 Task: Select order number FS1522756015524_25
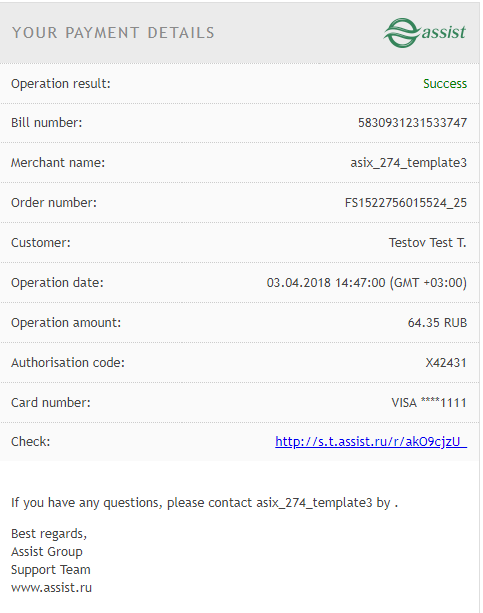(x=406, y=203)
